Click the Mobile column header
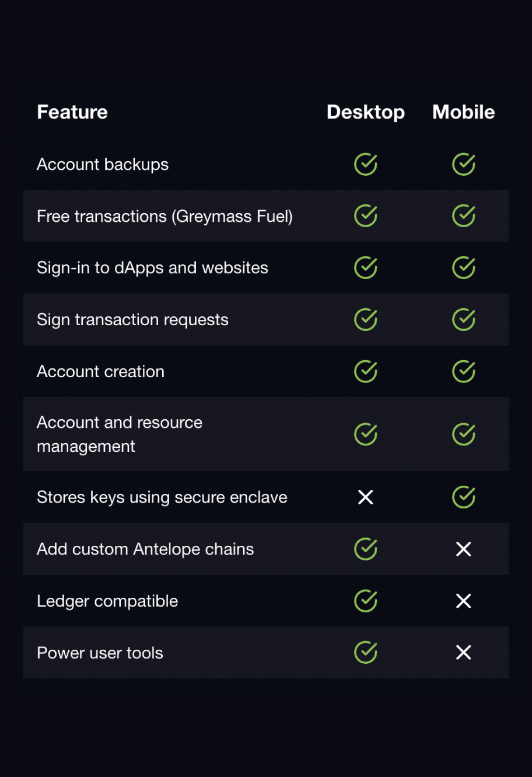Image resolution: width=532 pixels, height=777 pixels. (464, 112)
